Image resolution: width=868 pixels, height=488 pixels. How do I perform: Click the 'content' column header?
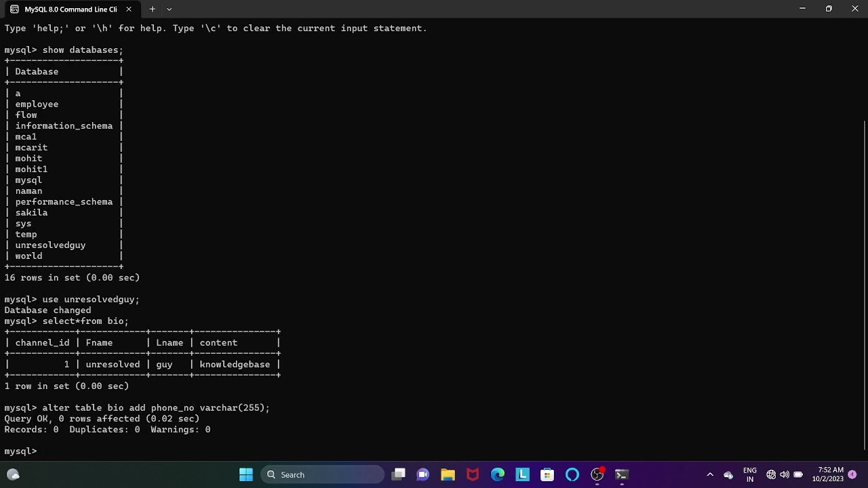click(x=218, y=343)
